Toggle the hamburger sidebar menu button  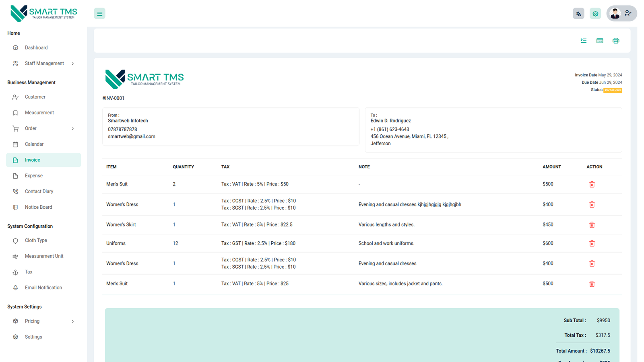(99, 14)
